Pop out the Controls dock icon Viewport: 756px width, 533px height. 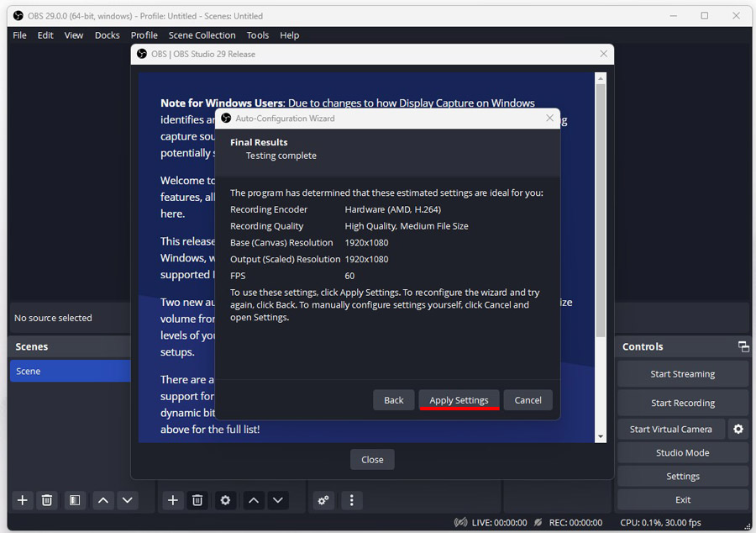pos(743,346)
